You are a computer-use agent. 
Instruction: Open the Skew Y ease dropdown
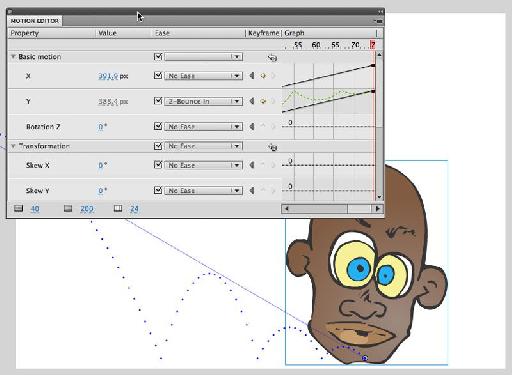point(203,191)
